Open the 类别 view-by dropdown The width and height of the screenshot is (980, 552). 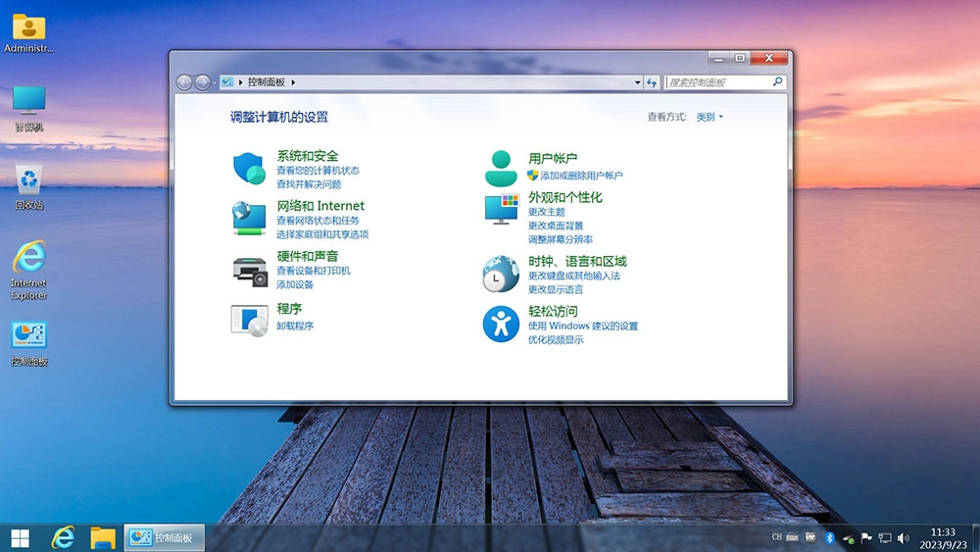[710, 117]
